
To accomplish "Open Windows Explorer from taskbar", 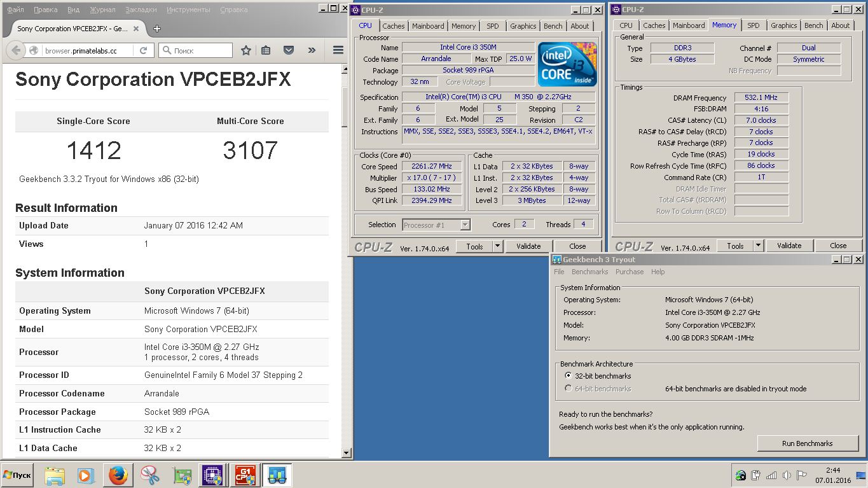I will 55,475.
